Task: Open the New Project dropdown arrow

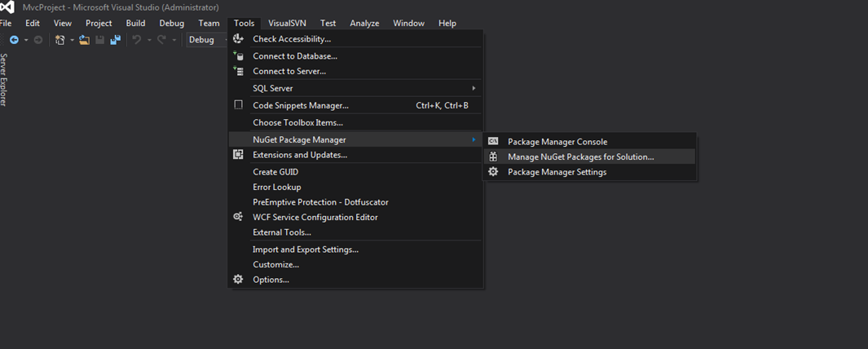Action: pos(72,40)
